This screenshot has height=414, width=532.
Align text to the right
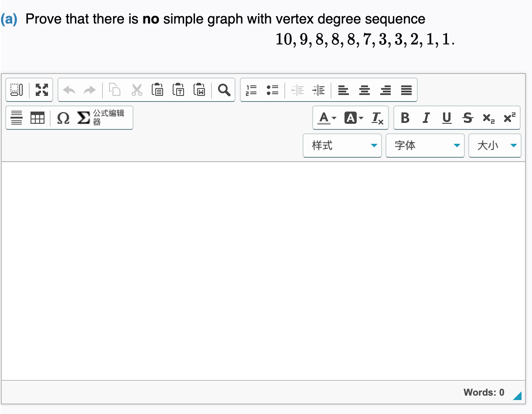(385, 90)
